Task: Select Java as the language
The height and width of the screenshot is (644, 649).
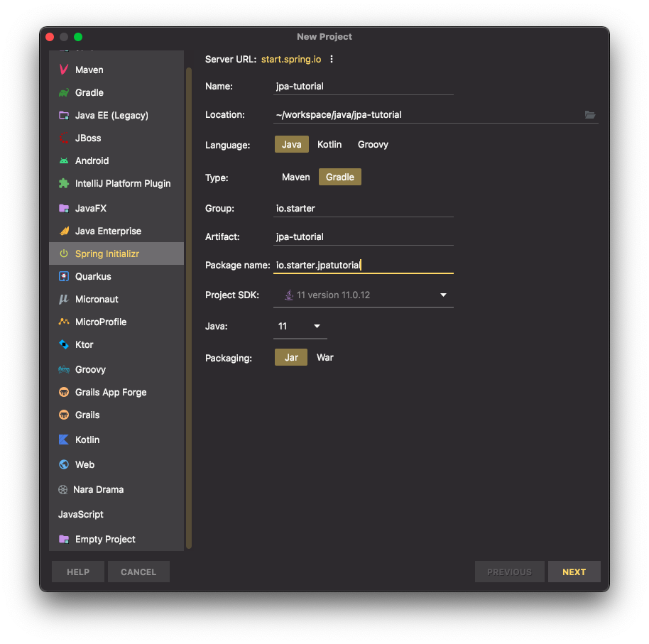Action: click(291, 144)
